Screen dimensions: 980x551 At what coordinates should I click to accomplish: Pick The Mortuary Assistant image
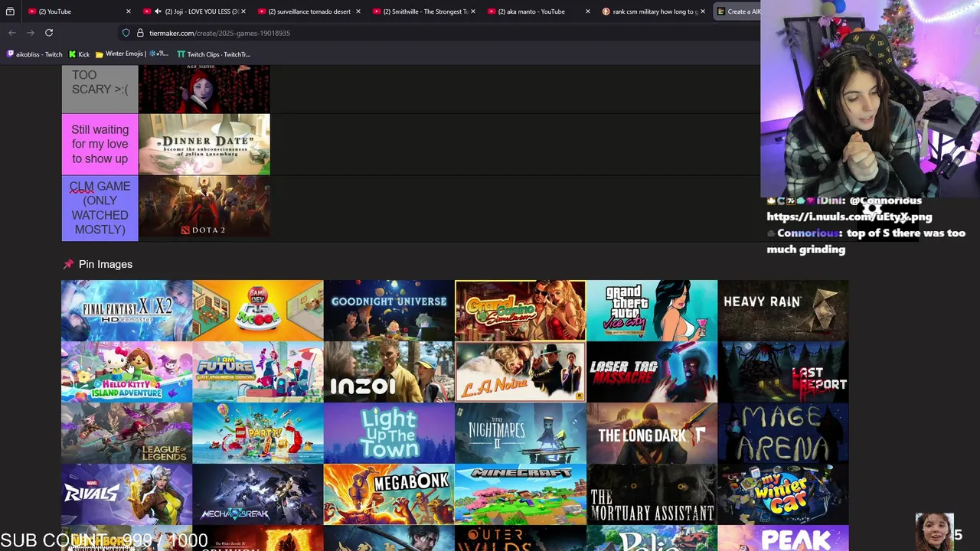[652, 494]
